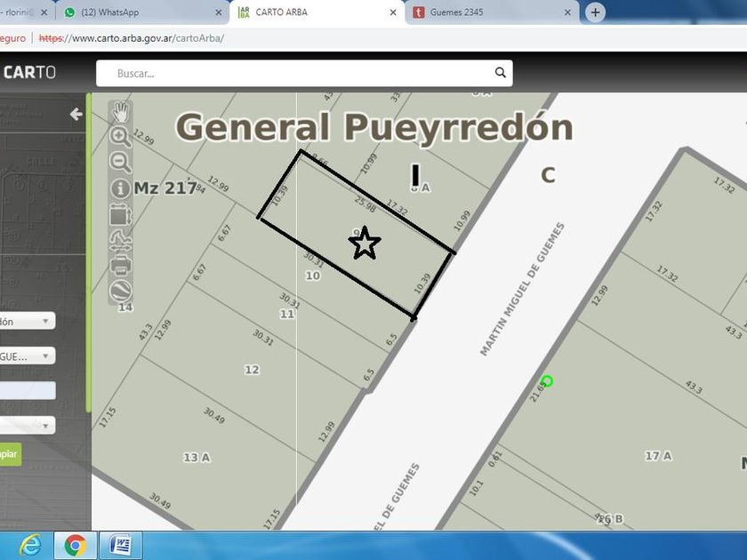
Task: Activate the zoom out magnifier tool
Action: point(120,163)
